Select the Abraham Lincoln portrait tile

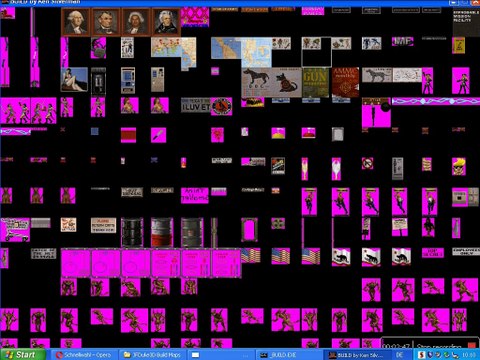106,22
